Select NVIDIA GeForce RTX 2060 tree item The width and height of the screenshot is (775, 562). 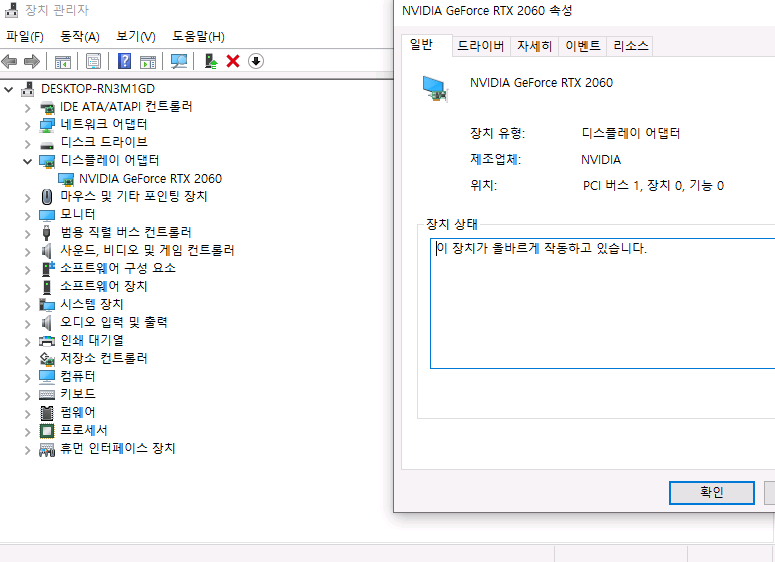click(x=150, y=178)
